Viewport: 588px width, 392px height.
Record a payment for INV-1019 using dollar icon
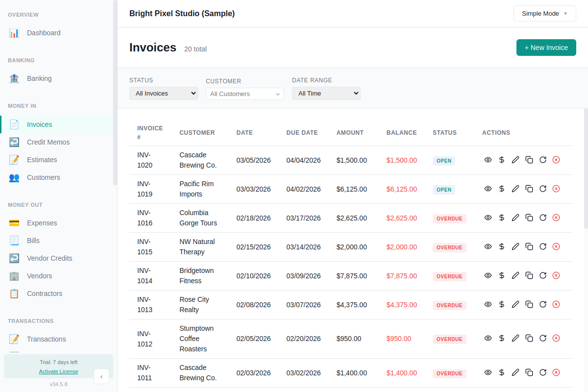pyautogui.click(x=501, y=188)
